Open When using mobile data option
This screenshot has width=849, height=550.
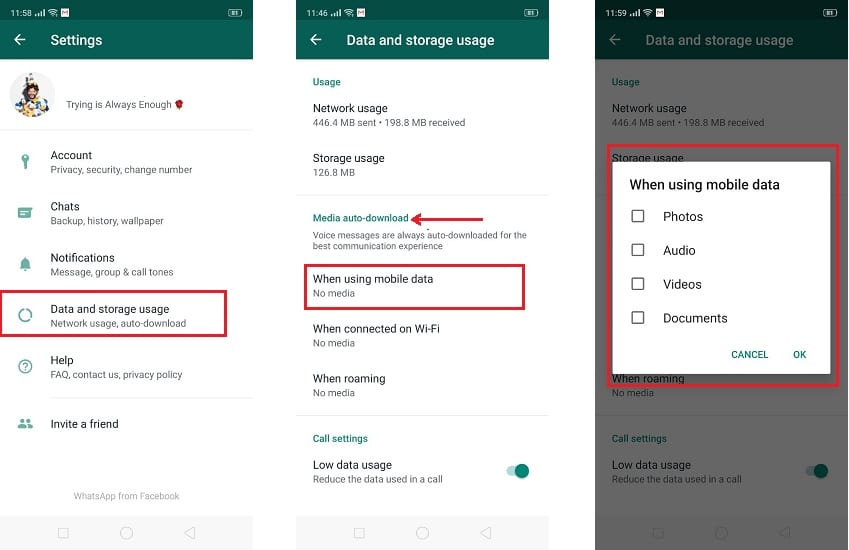414,286
